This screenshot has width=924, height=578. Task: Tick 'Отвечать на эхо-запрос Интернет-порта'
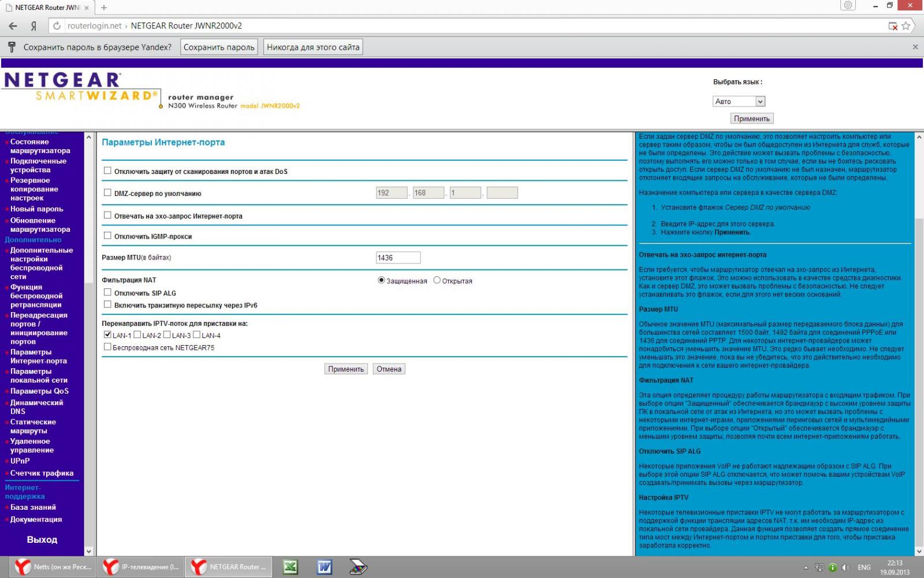click(107, 215)
